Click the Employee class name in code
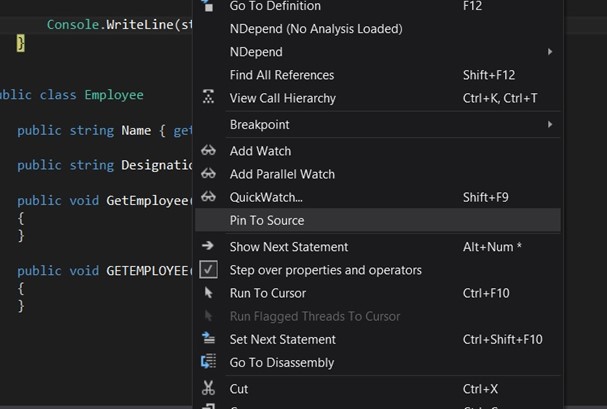This screenshot has height=409, width=607. [x=114, y=95]
